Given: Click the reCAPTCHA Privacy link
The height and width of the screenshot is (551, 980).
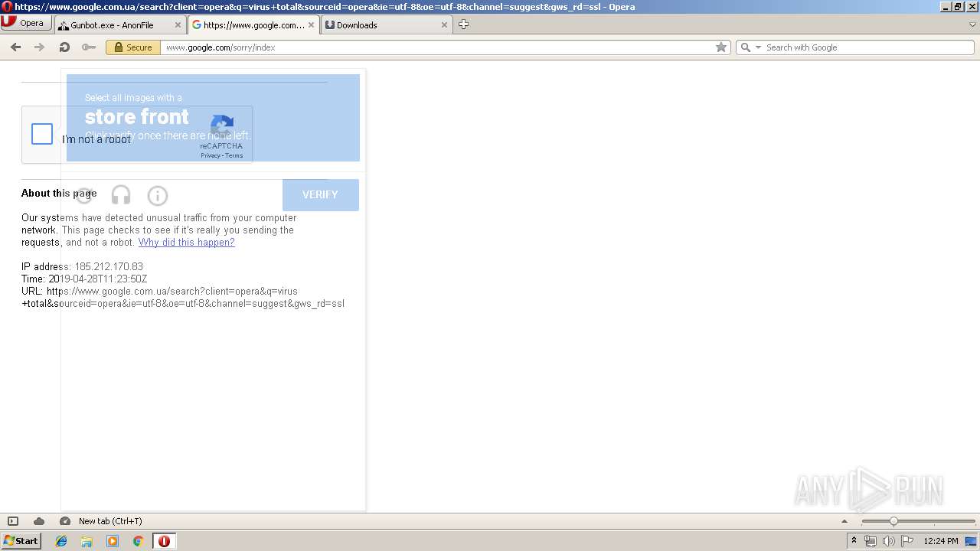Looking at the screenshot, I should coord(211,155).
